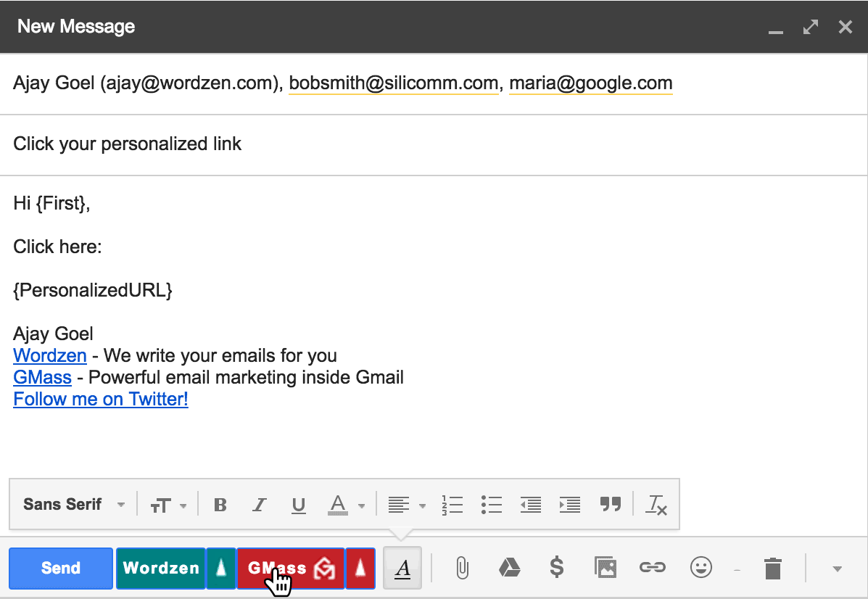Viewport: 868px width, 599px height.
Task: Insert a hyperlink with the link icon
Action: coord(652,568)
